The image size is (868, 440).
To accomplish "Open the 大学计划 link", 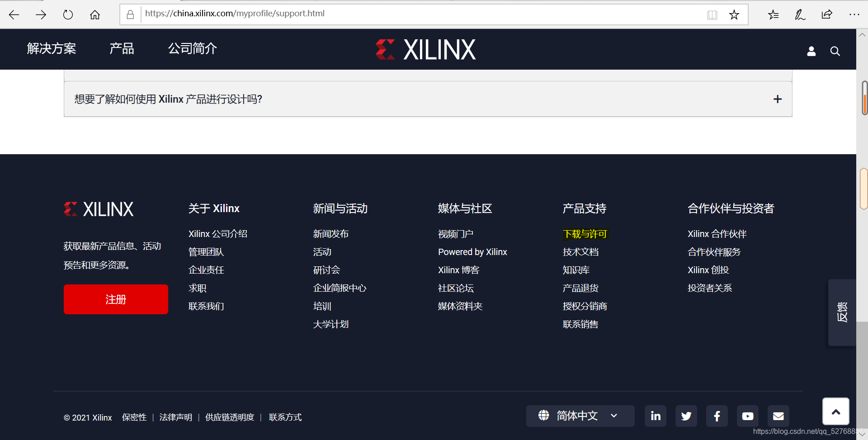I will point(331,324).
